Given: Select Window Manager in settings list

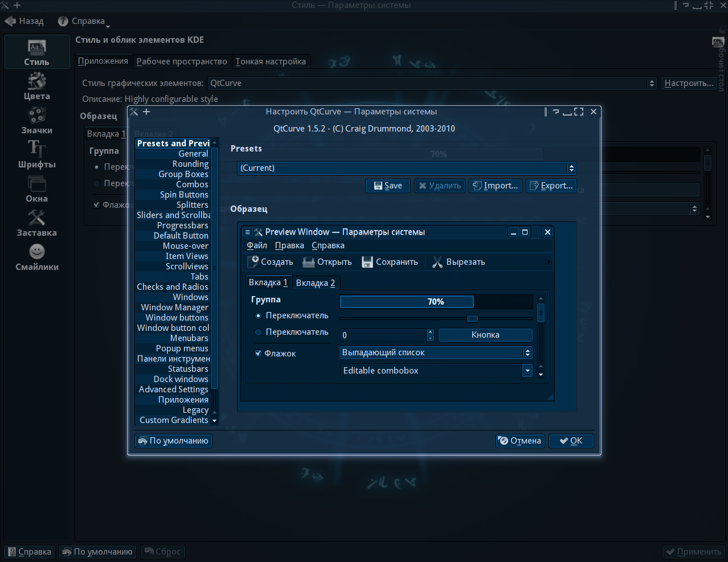Looking at the screenshot, I should pyautogui.click(x=174, y=307).
